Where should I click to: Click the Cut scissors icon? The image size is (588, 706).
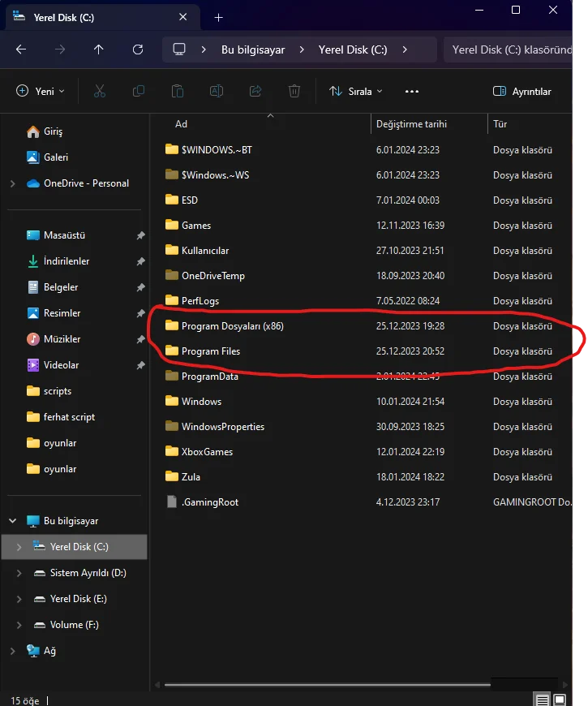pyautogui.click(x=100, y=92)
